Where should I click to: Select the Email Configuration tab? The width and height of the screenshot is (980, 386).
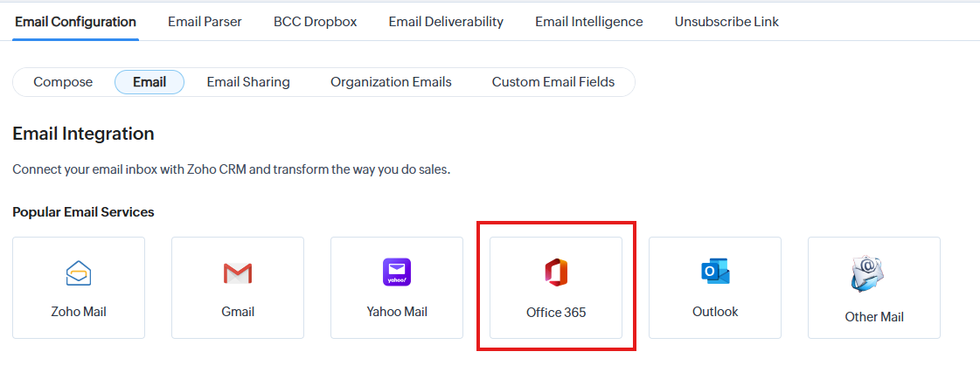[76, 22]
